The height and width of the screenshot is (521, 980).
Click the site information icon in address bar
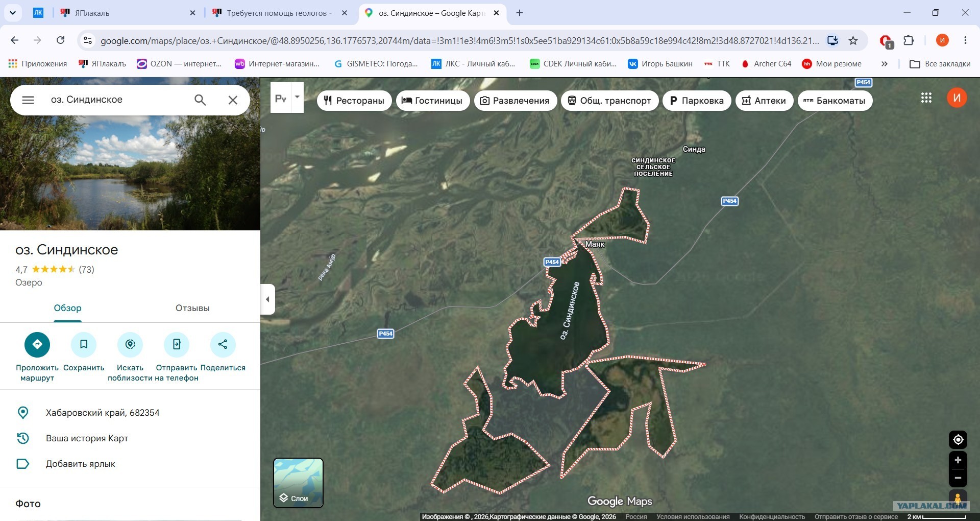(x=88, y=40)
